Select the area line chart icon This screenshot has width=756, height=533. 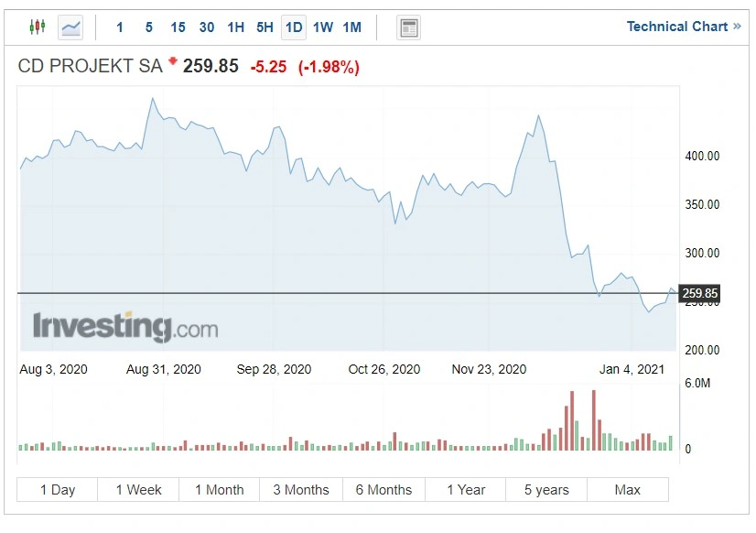pyautogui.click(x=70, y=27)
